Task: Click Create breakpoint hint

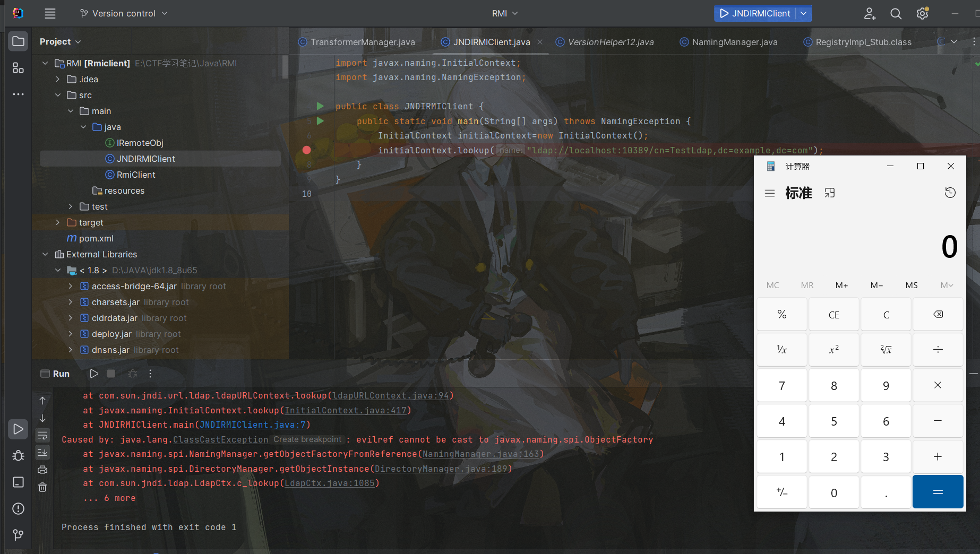Action: pos(307,439)
